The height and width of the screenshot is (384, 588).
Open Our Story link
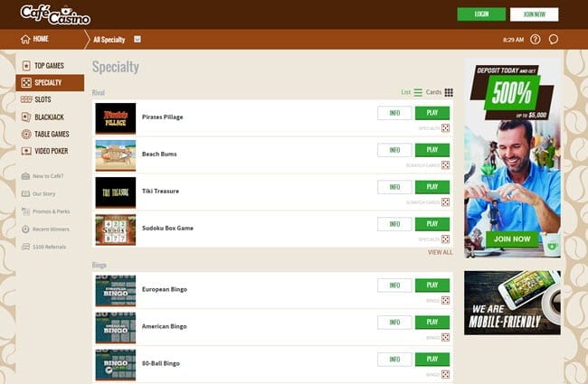[44, 193]
